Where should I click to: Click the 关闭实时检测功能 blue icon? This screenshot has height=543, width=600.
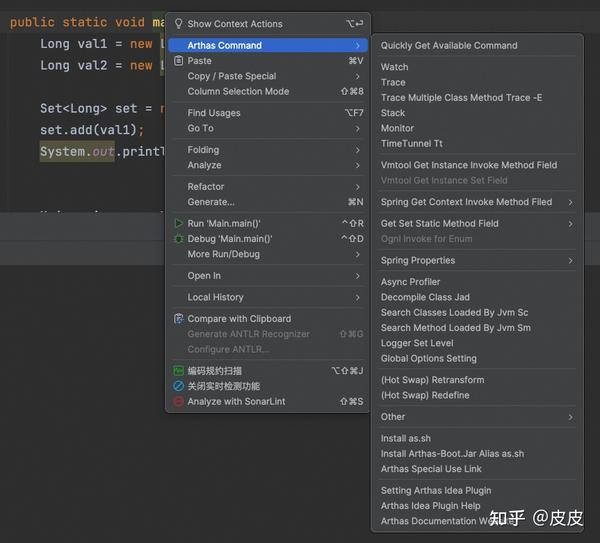[x=179, y=386]
